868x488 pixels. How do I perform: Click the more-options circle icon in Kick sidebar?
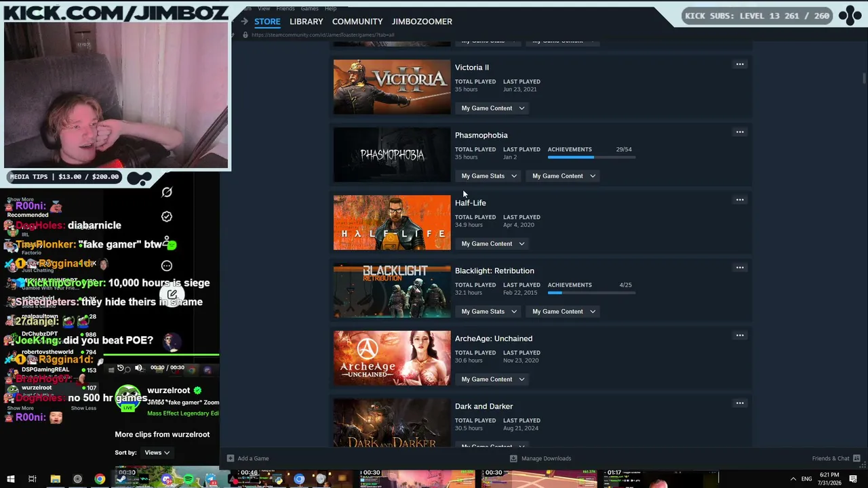(167, 266)
